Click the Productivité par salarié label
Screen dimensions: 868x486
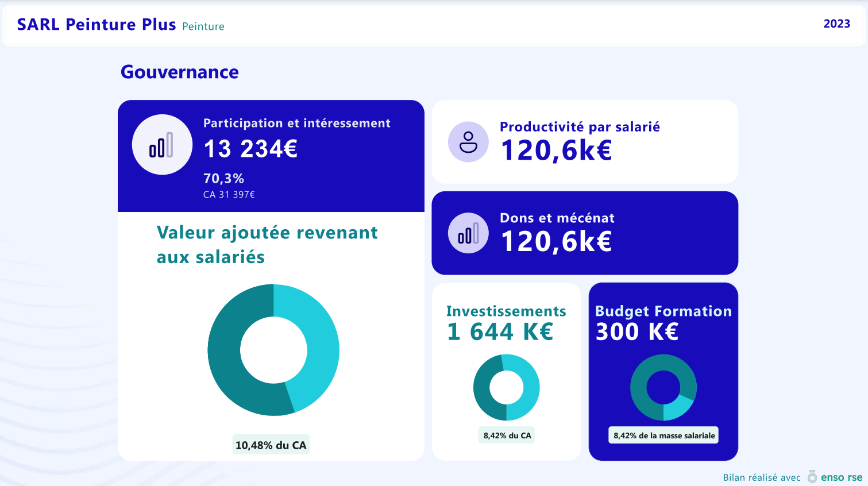click(x=580, y=127)
